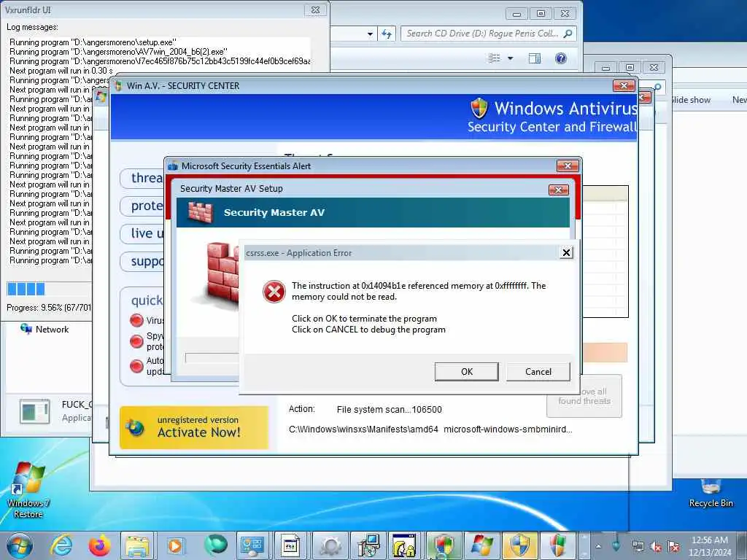This screenshot has height=560, width=747.
Task: Select the 'Next program will run in 0.30 s' line
Action: (x=61, y=71)
